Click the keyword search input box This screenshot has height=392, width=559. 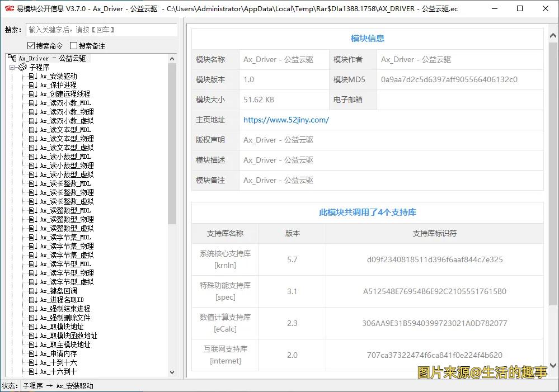tap(101, 30)
